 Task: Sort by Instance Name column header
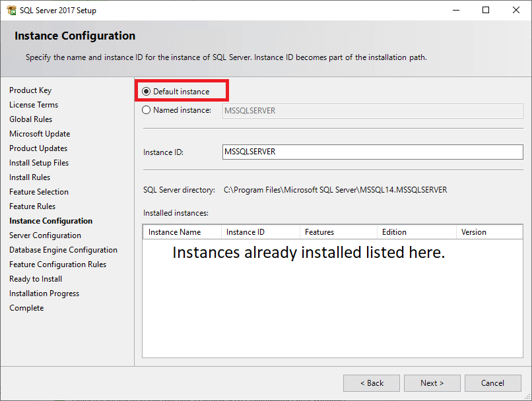coord(182,232)
